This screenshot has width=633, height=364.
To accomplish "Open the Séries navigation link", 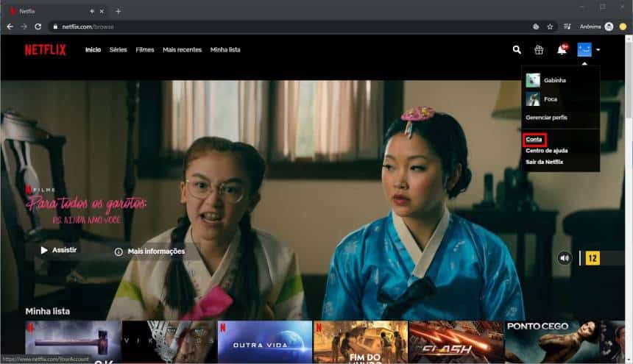I will click(x=119, y=49).
